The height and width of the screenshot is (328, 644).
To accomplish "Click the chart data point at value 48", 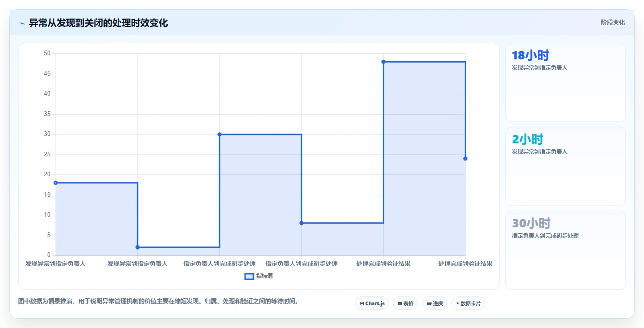I will pos(384,62).
